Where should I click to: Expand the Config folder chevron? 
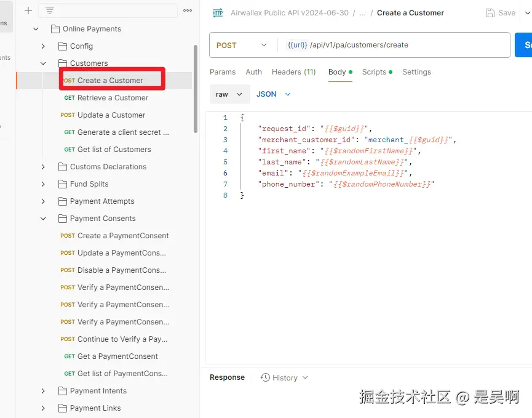[43, 46]
